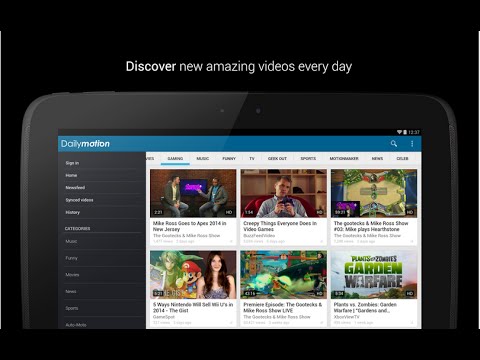Image resolution: width=480 pixels, height=360 pixels.
Task: Switch to the Funny tab
Action: [229, 159]
